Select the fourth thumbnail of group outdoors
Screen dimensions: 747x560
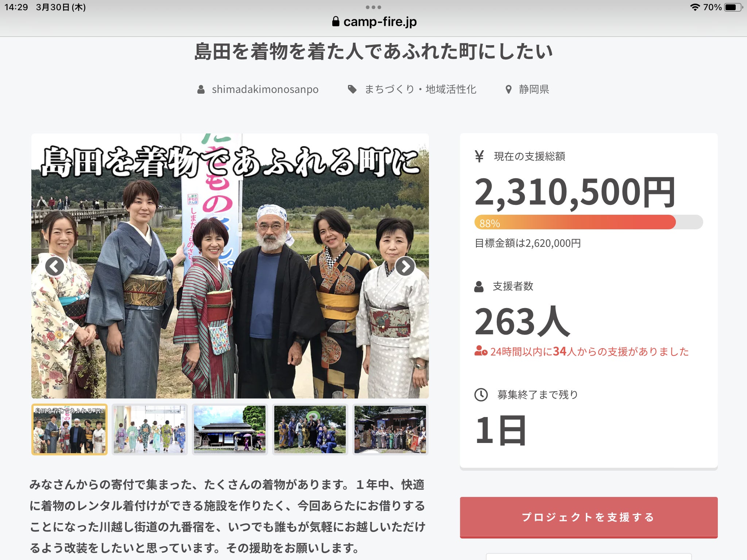pos(310,429)
